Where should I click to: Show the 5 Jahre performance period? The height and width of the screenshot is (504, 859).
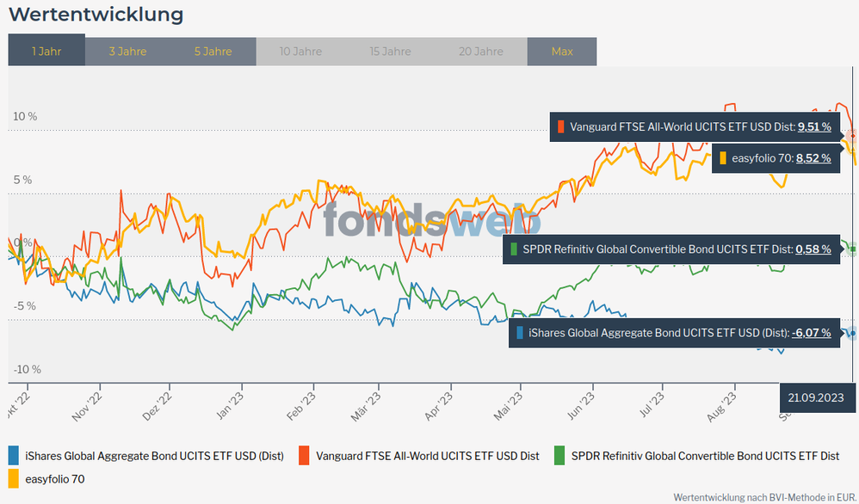click(x=213, y=52)
